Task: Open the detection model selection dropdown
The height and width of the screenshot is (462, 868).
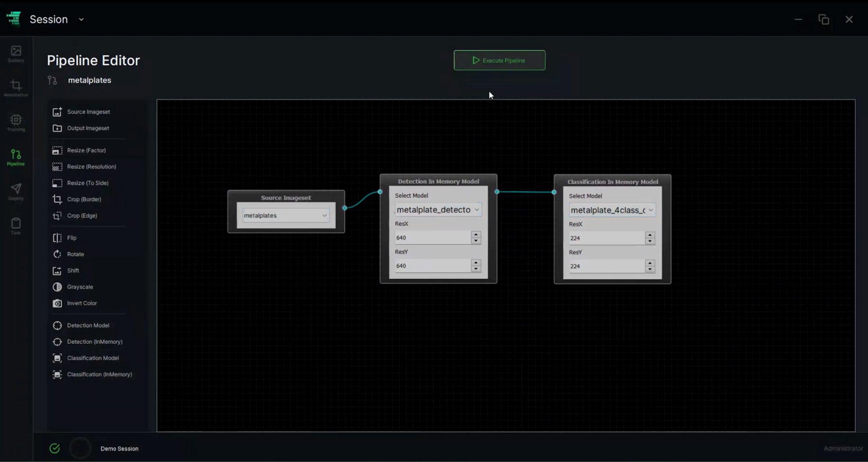Action: tap(438, 210)
